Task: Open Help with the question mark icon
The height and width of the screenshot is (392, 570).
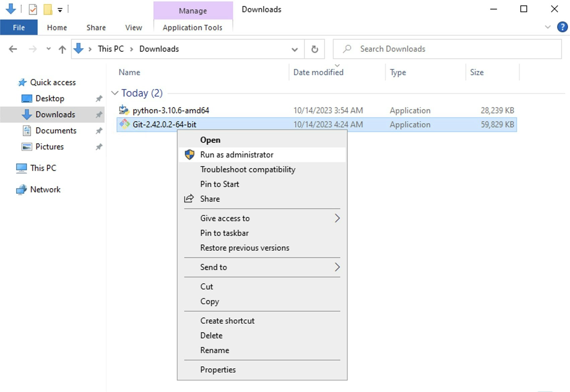Action: click(x=562, y=27)
